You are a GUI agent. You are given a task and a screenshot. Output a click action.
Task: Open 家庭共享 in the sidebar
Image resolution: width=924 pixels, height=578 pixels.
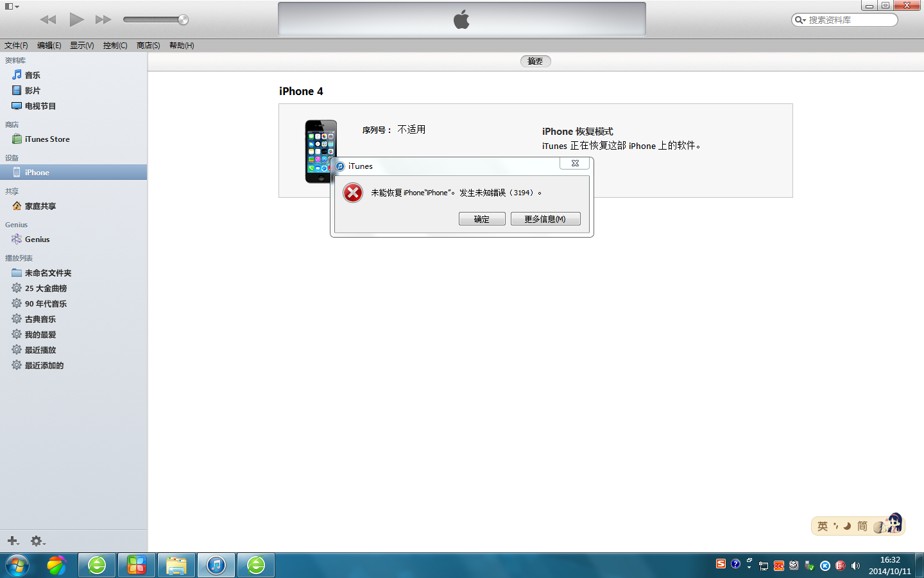74,206
